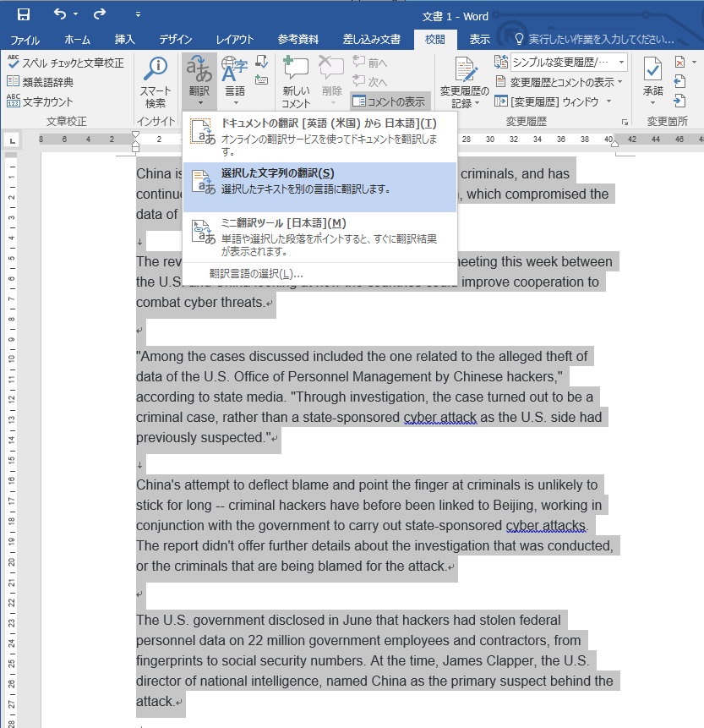This screenshot has height=728, width=704.
Task: Open シンプルな変更履歴 display combo box
Action: [x=569, y=63]
